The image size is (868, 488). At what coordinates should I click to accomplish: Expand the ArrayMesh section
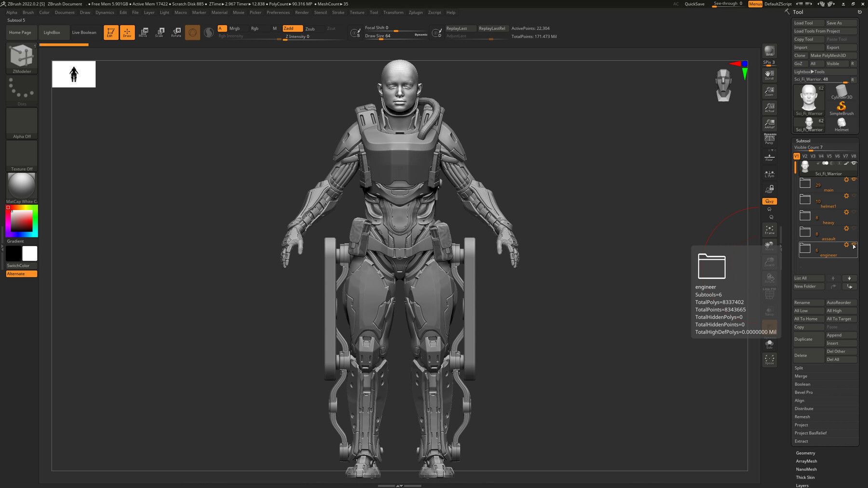click(x=806, y=461)
